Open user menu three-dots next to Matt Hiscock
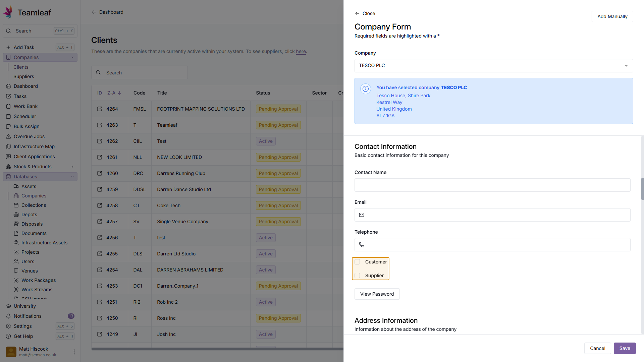Image resolution: width=644 pixels, height=362 pixels. click(74, 352)
